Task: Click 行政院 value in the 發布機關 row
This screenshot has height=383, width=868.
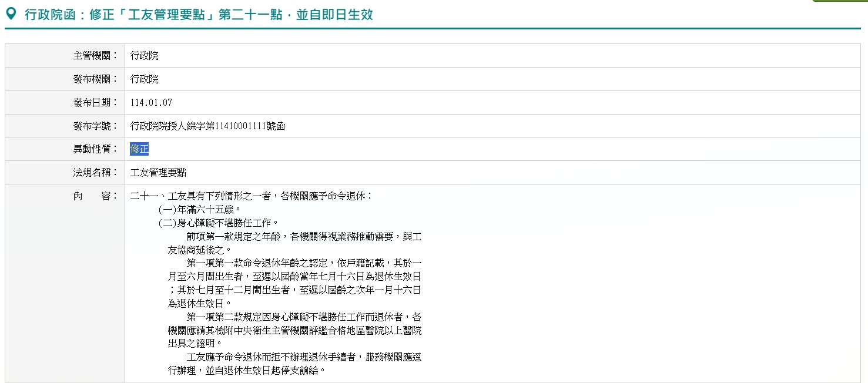Action: coord(145,79)
